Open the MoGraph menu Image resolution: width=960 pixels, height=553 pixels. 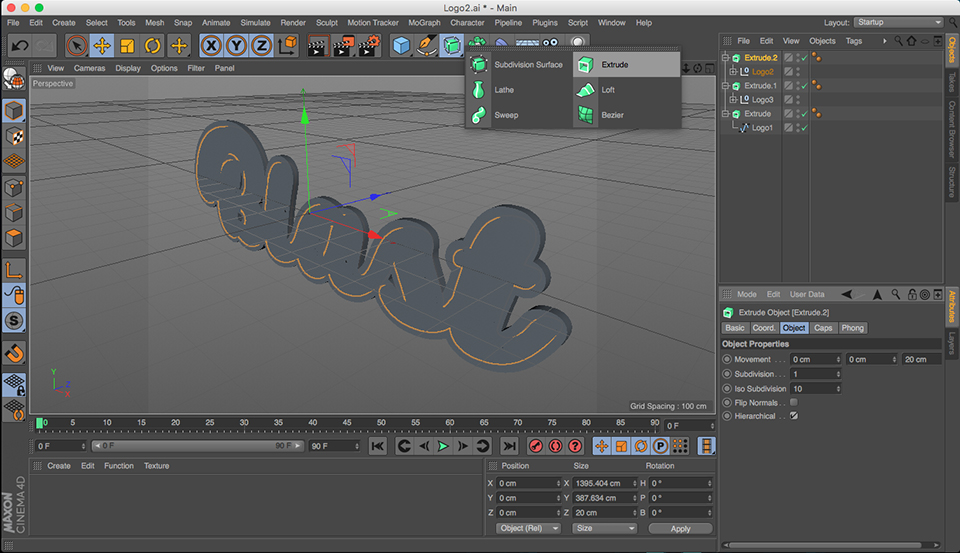coord(424,23)
